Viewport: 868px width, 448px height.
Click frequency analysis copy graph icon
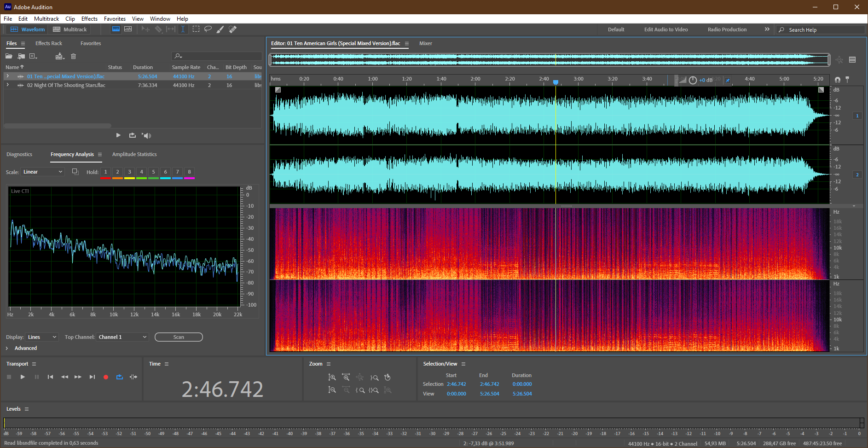point(75,172)
